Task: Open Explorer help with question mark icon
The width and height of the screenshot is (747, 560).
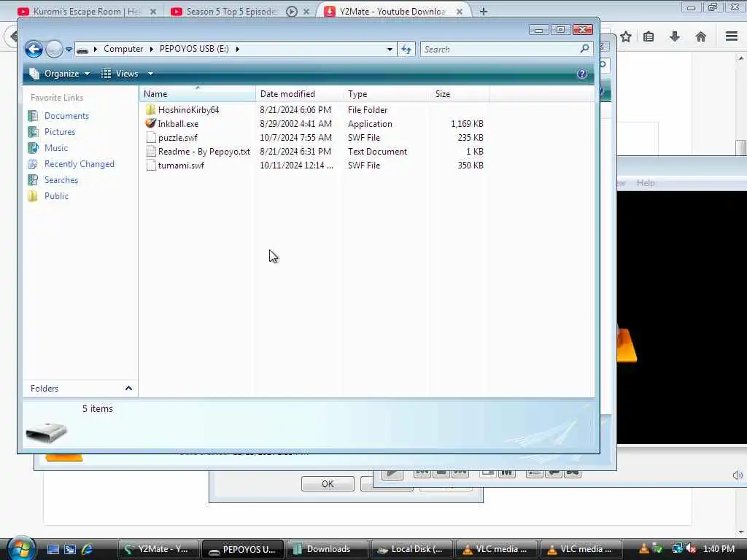Action: [581, 74]
